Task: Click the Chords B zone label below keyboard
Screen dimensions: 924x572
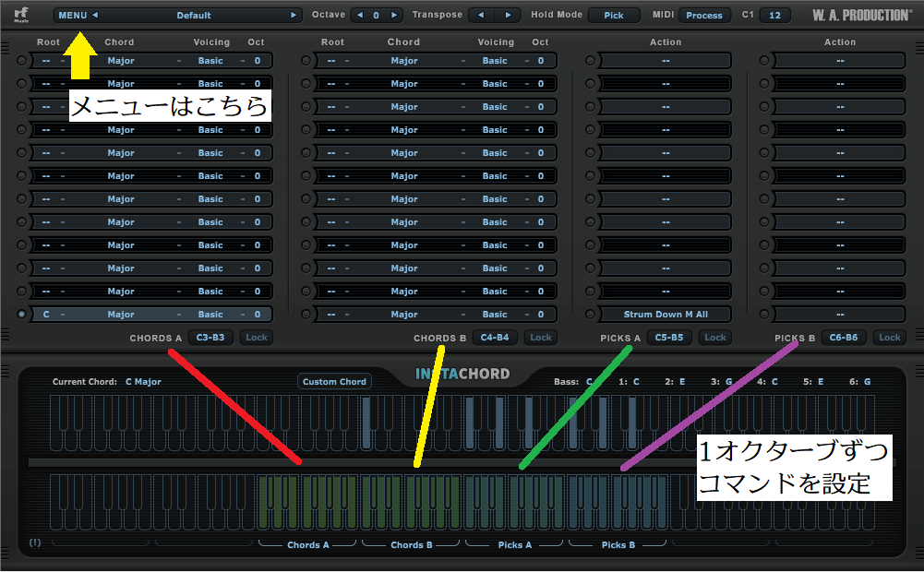Action: coord(412,545)
